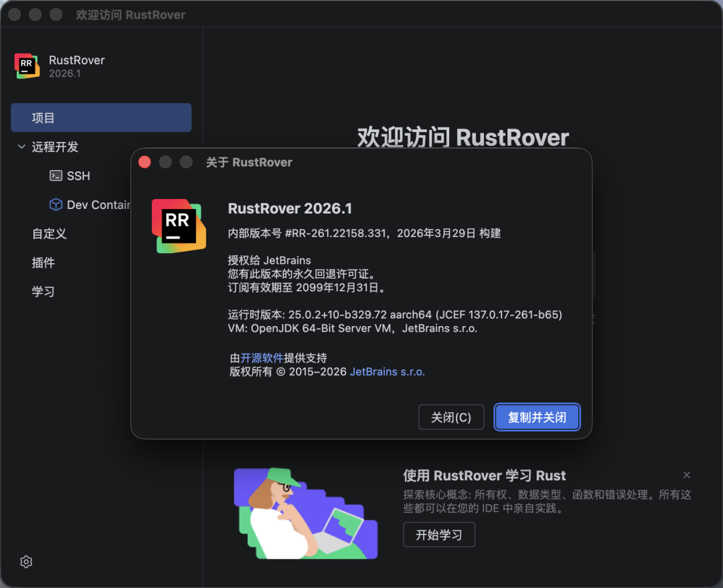Close About dialog using red window button
Viewport: 723px width, 588px height.
click(x=145, y=162)
